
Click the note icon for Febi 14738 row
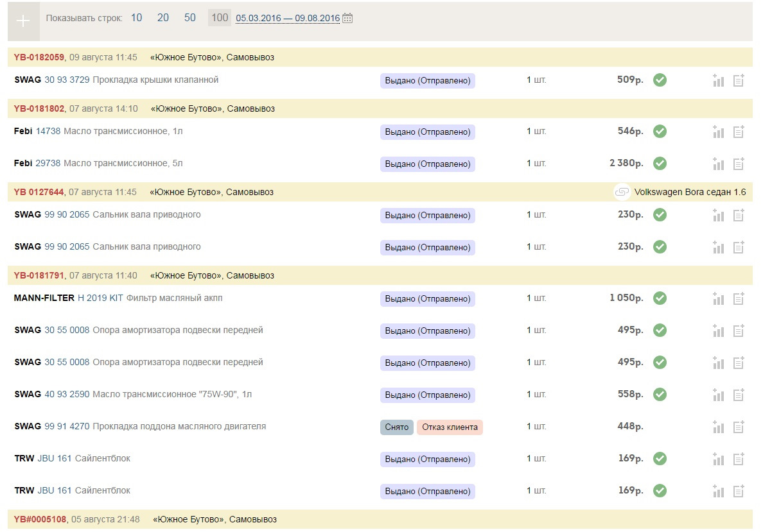click(739, 132)
